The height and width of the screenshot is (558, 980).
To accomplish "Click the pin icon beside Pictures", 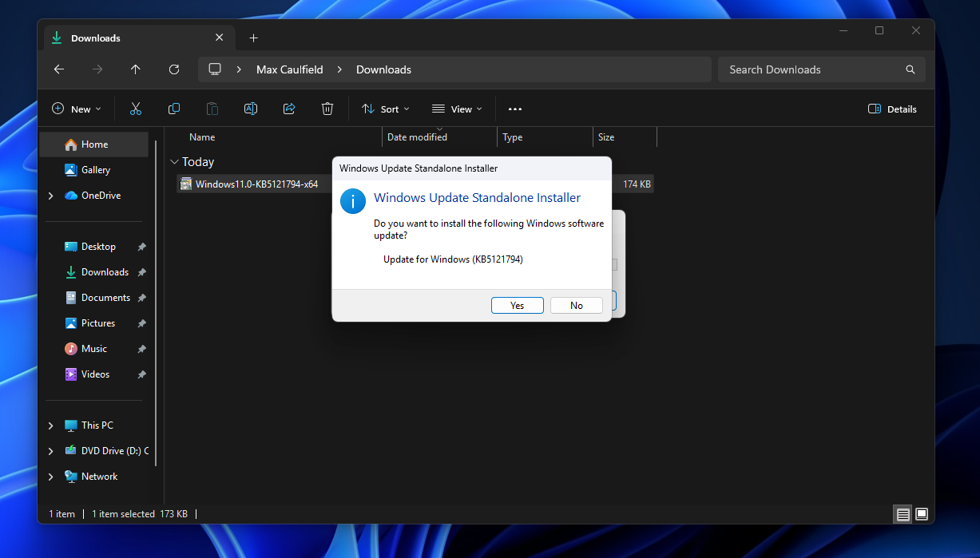I will click(x=141, y=323).
